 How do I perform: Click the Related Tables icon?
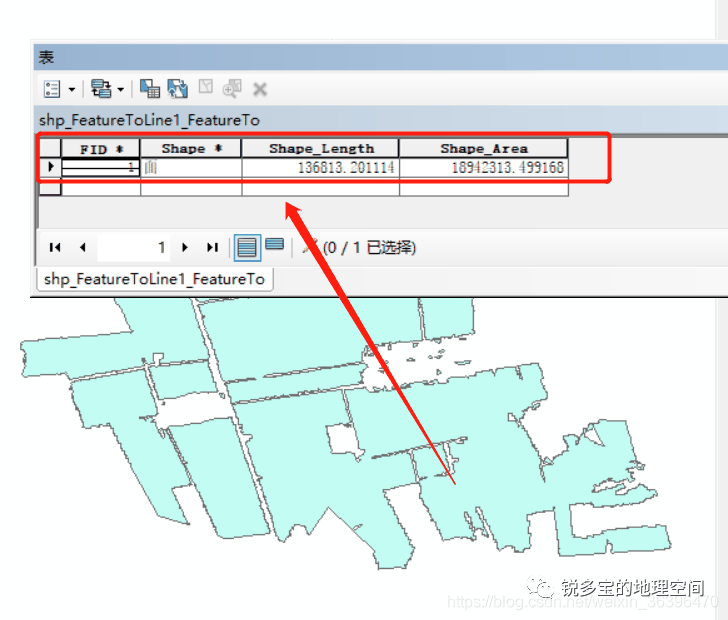pos(100,89)
